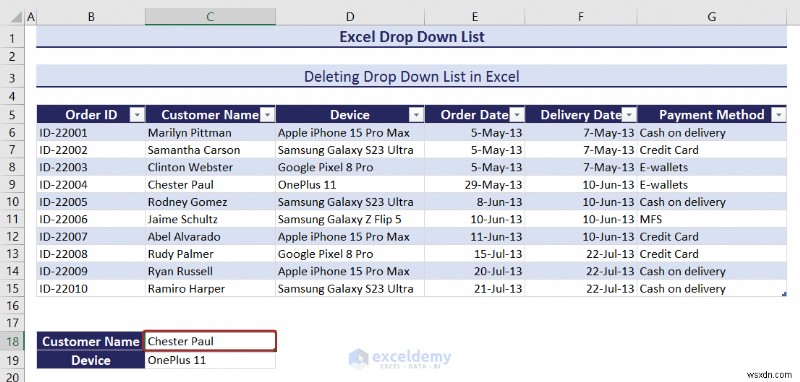800x382 pixels.
Task: Select Google Pixel 8 Pro in row 8
Action: (350, 167)
